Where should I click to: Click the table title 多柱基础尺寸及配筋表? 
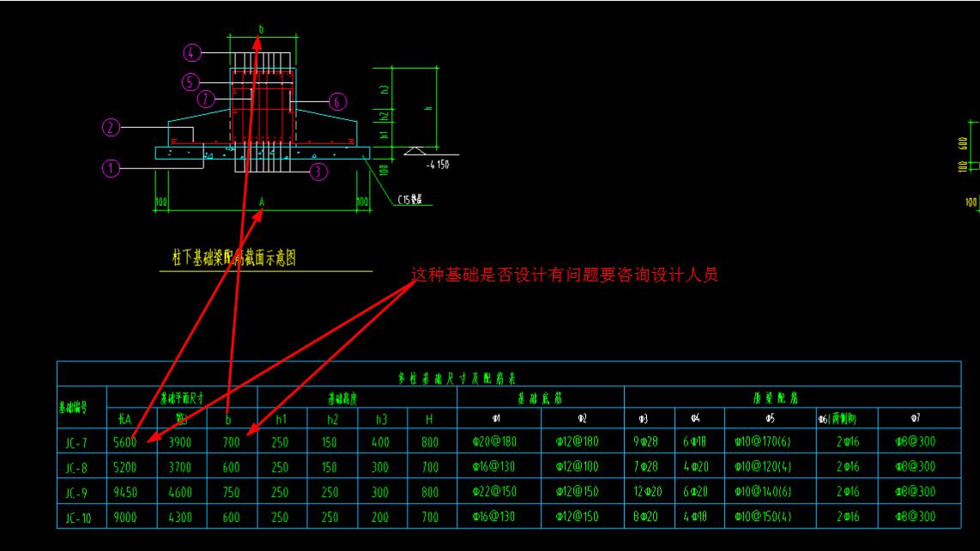(457, 378)
